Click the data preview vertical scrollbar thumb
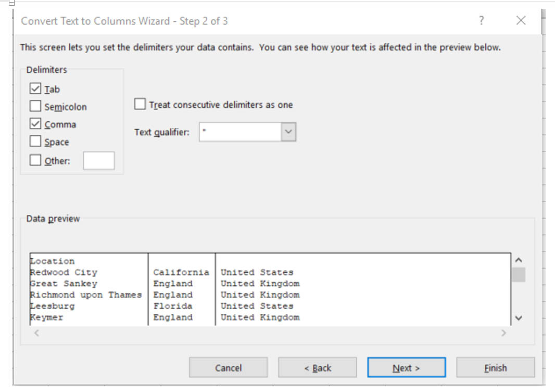The width and height of the screenshot is (555, 392). pos(518,275)
